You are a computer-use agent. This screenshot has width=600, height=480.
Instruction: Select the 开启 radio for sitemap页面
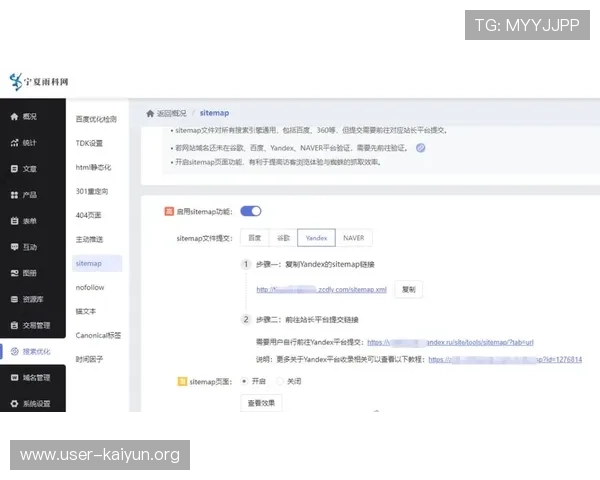coord(244,381)
